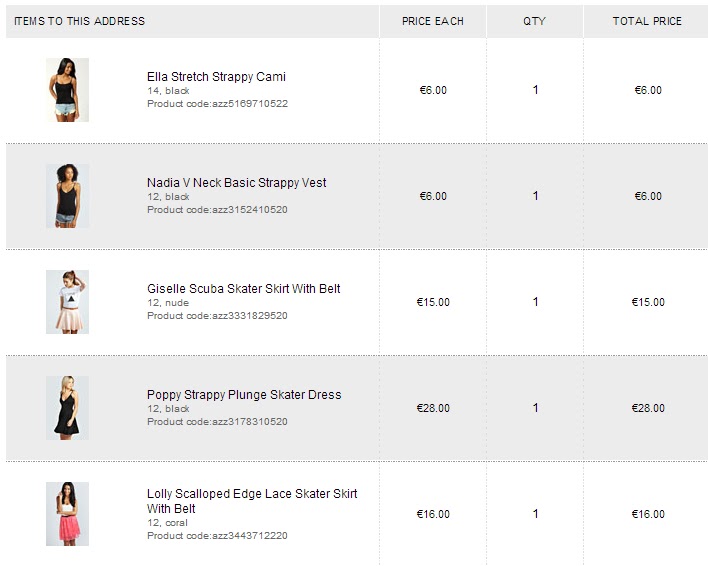This screenshot has width=708, height=566.
Task: Click the Giselle Scuba Skater Skirt With Belt title
Action: (244, 289)
